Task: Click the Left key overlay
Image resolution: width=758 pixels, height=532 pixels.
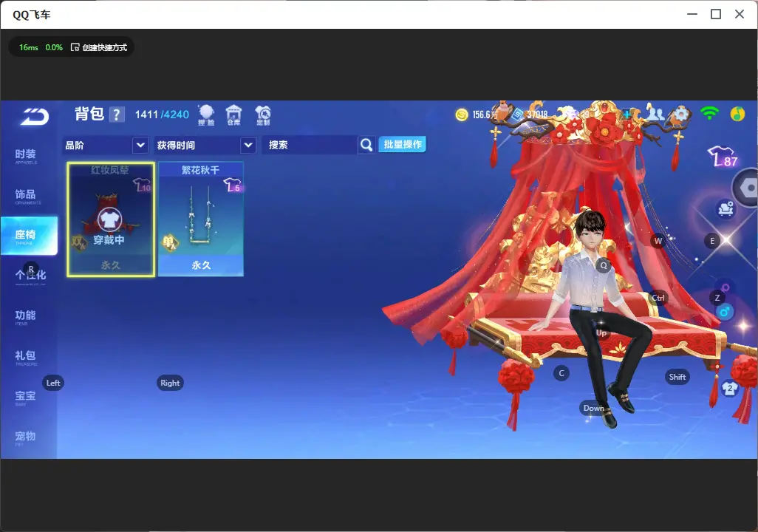Action: click(53, 383)
